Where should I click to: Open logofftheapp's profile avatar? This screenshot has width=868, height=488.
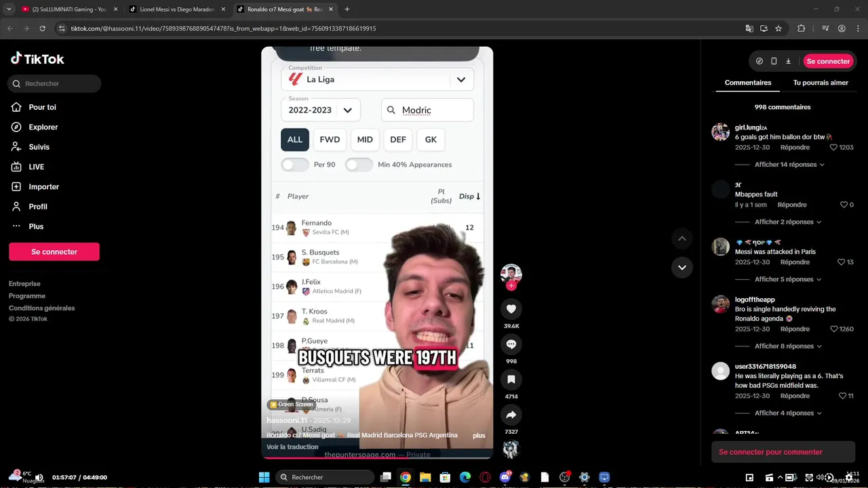(720, 304)
